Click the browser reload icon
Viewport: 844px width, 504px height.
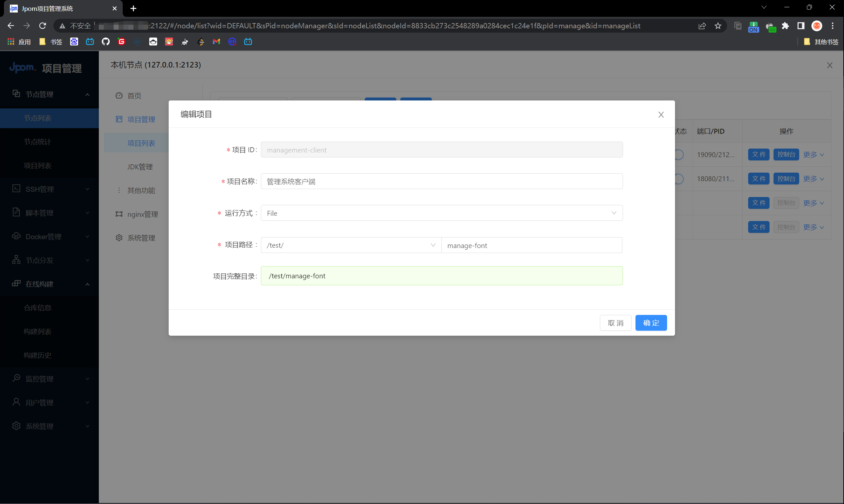point(42,26)
